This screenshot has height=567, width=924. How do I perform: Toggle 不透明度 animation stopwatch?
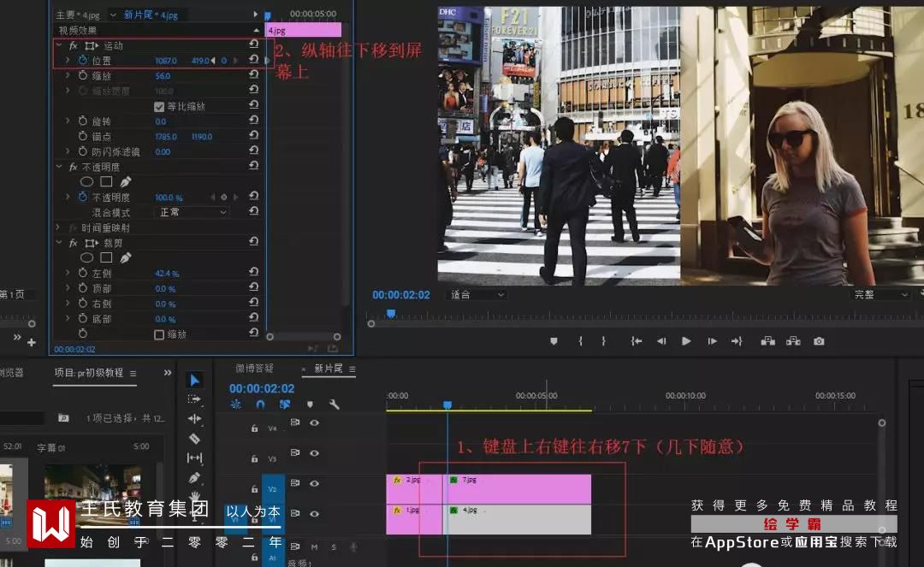pyautogui.click(x=83, y=197)
